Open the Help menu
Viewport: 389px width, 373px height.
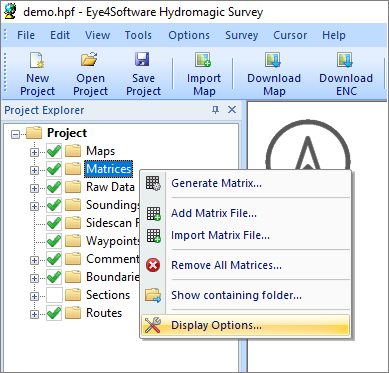(334, 35)
